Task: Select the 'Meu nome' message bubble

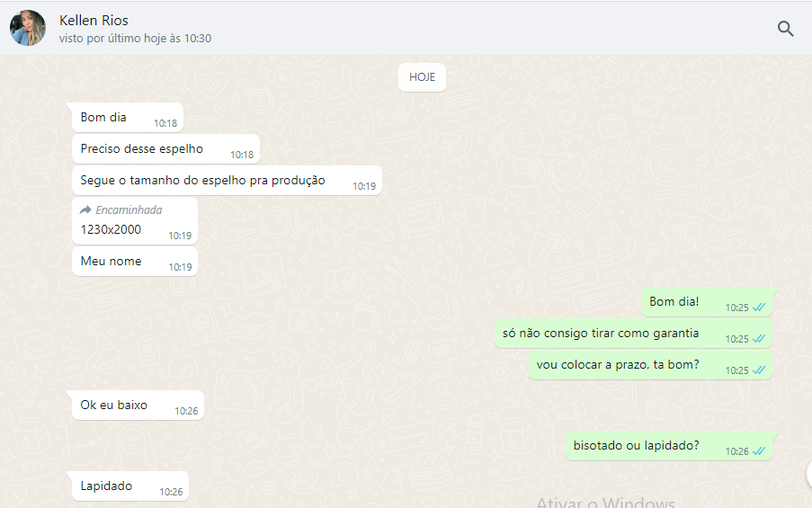Action: pyautogui.click(x=135, y=261)
